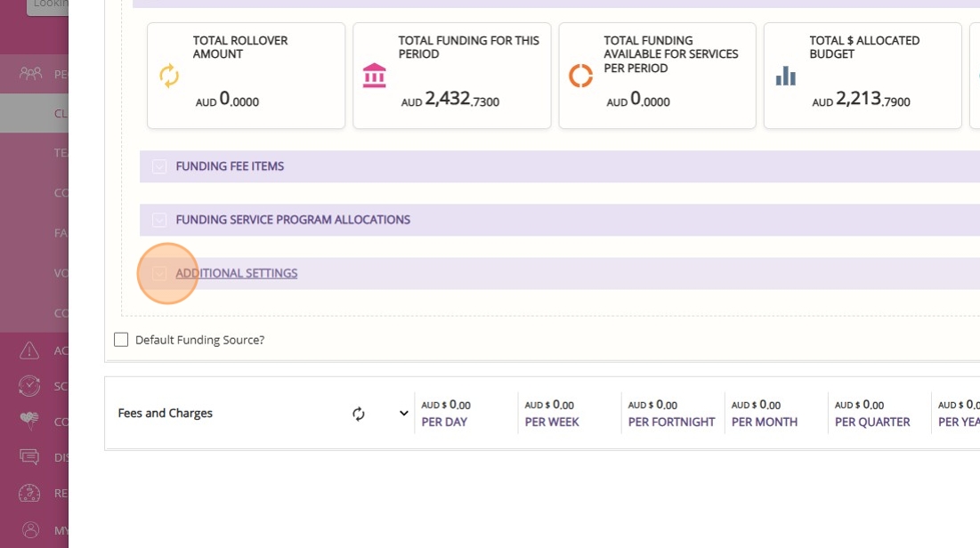Open the chat bubbles sidebar icon
This screenshot has height=548, width=980.
pos(30,457)
